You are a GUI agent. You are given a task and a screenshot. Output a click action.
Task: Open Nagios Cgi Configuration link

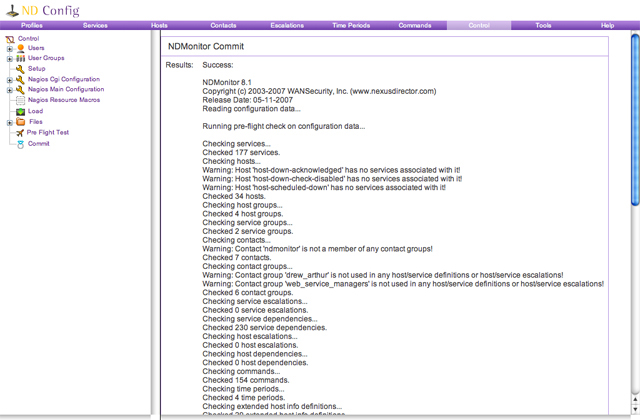pyautogui.click(x=64, y=79)
